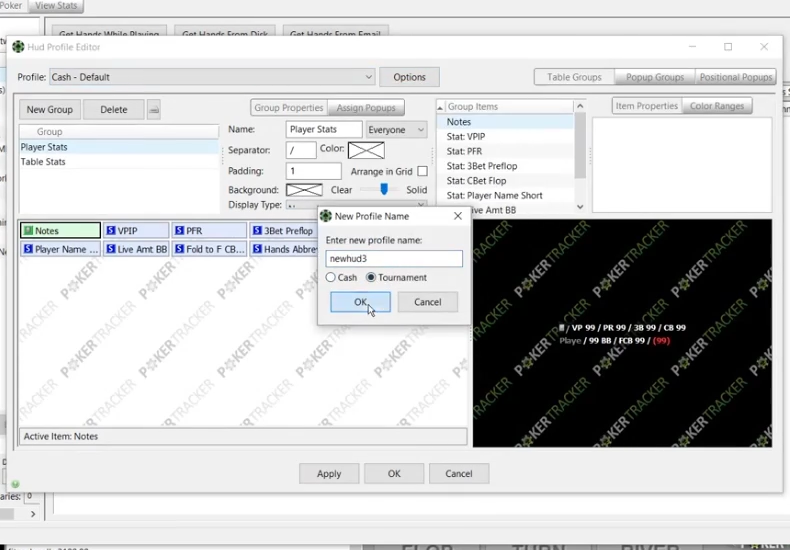This screenshot has height=550, width=790.
Task: Select Stat: VPIP in Group Items list
Action: point(505,136)
